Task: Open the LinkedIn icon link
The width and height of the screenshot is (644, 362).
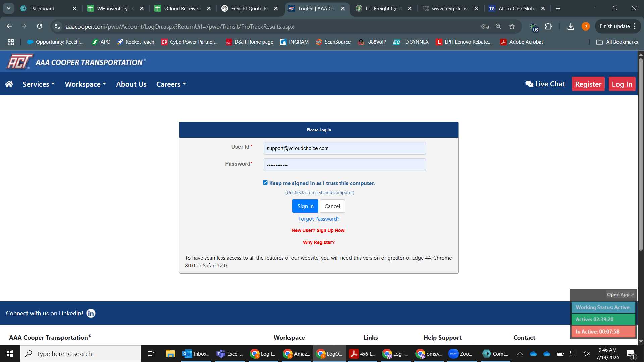Action: [x=91, y=313]
